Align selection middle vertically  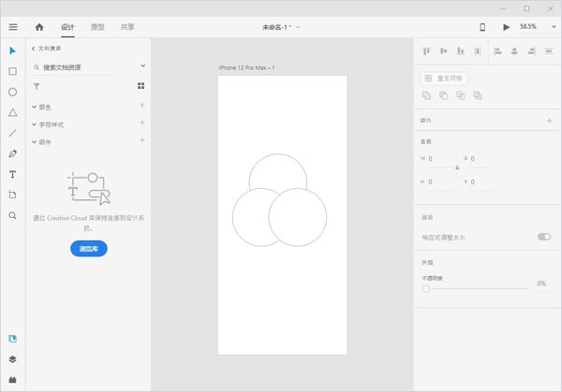click(443, 51)
